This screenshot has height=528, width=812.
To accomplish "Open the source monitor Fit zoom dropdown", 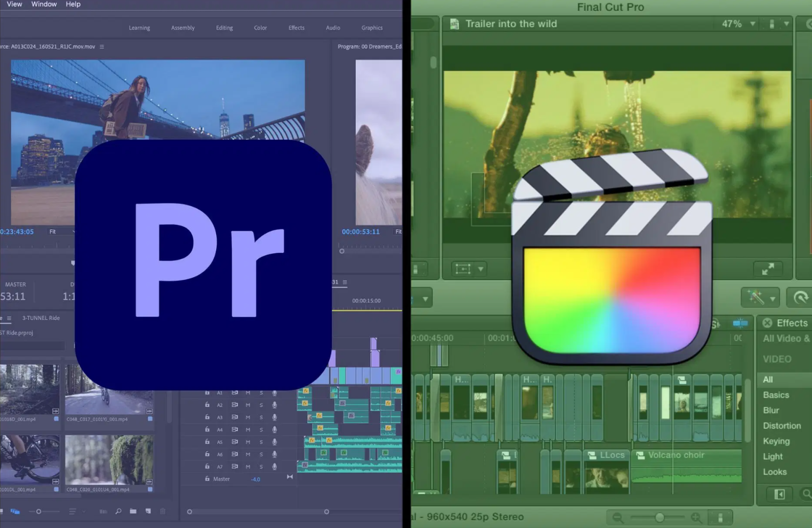I will coord(62,232).
